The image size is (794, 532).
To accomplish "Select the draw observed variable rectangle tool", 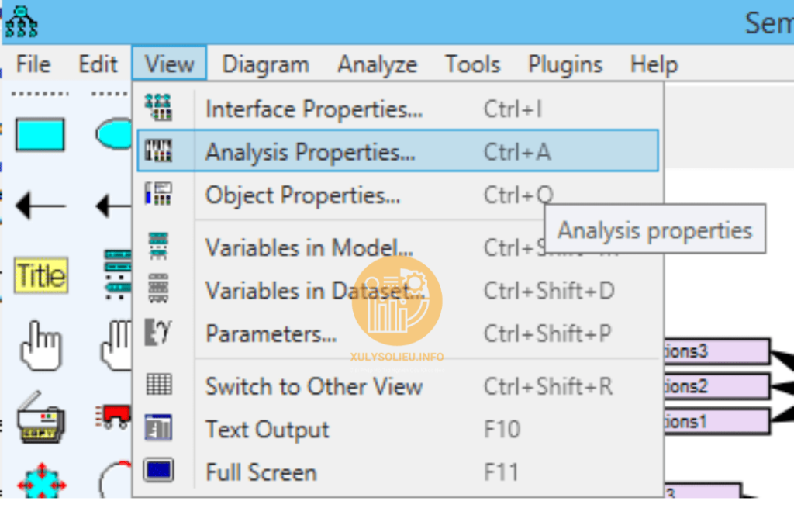I will pos(40,134).
